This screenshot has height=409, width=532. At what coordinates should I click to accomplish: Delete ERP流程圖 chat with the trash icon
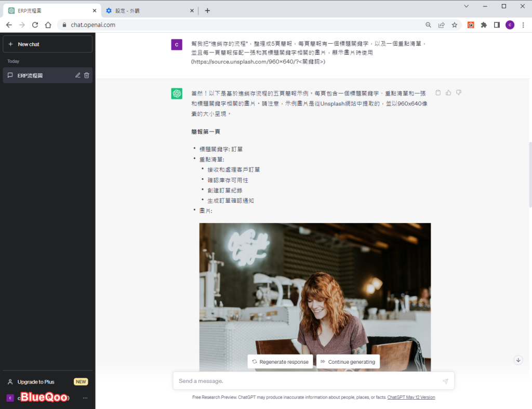click(x=87, y=75)
